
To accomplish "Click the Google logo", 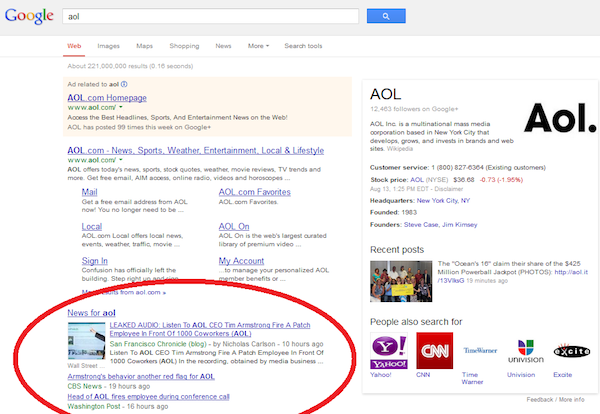I will pos(29,16).
